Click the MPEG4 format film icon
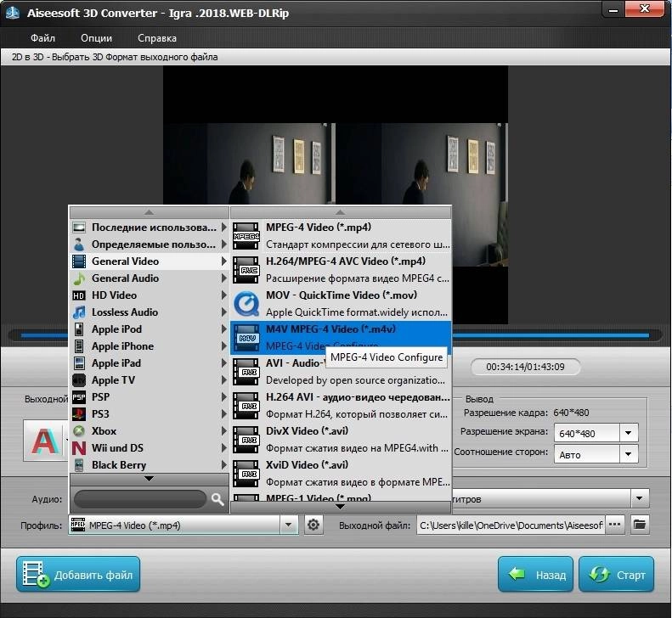This screenshot has height=618, width=672. point(246,236)
